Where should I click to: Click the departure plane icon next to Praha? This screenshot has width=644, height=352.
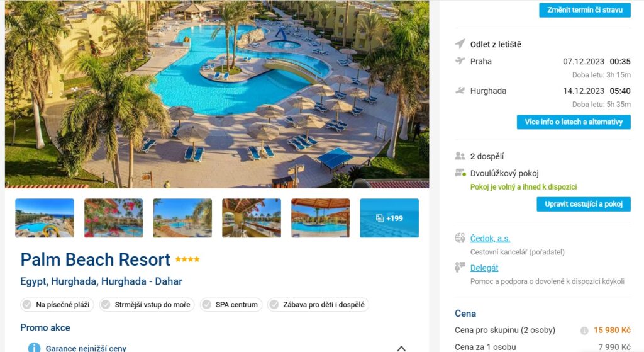[x=460, y=61]
